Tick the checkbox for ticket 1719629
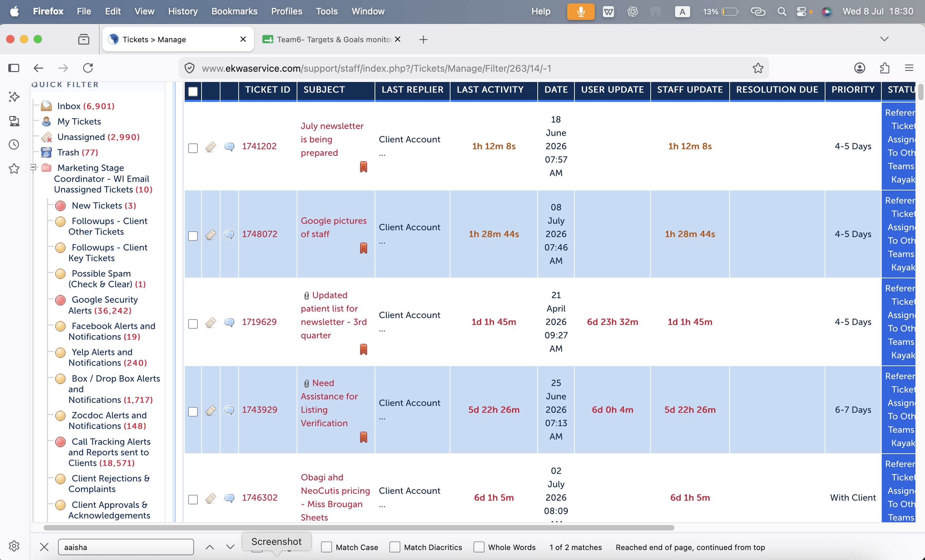The height and width of the screenshot is (560, 925). (193, 324)
